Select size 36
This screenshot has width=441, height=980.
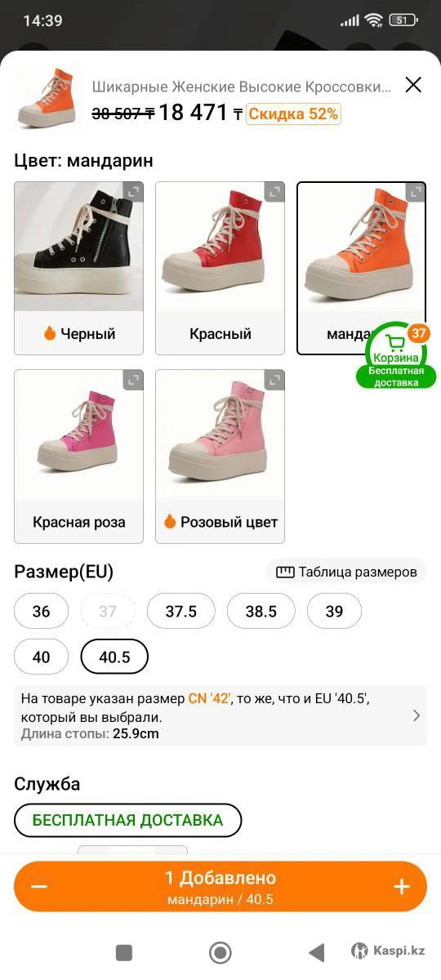pyautogui.click(x=41, y=611)
